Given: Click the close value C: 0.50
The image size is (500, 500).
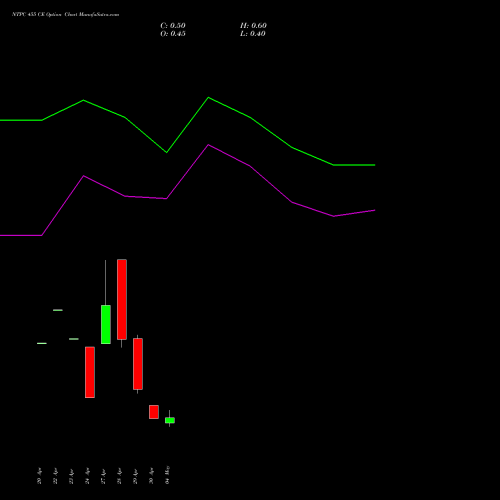Looking at the screenshot, I should click(173, 26).
